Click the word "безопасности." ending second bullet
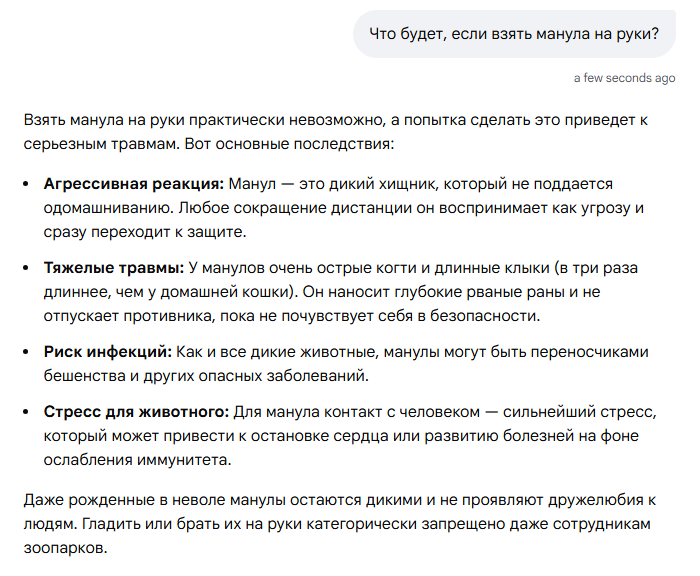This screenshot has width=700, height=576. point(485,316)
